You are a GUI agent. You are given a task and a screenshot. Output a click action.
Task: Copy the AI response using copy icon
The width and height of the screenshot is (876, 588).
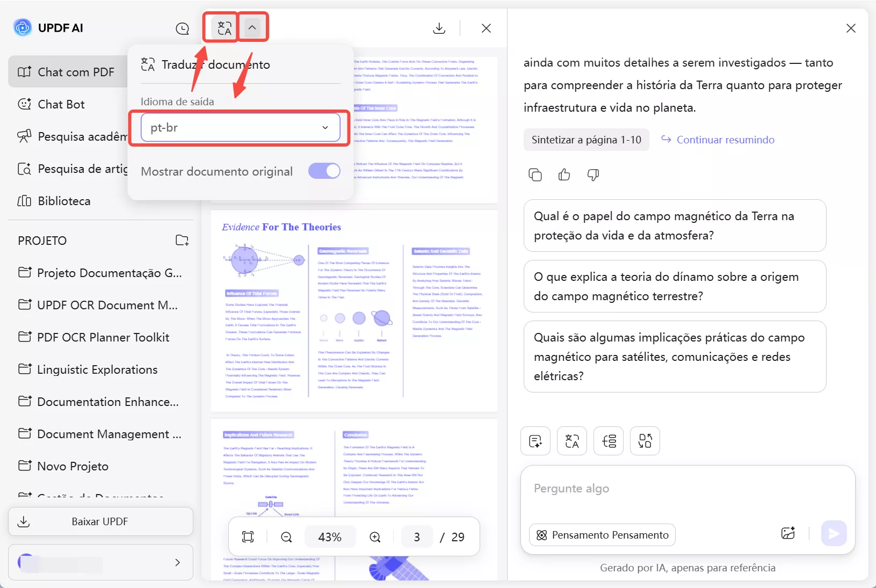tap(535, 175)
